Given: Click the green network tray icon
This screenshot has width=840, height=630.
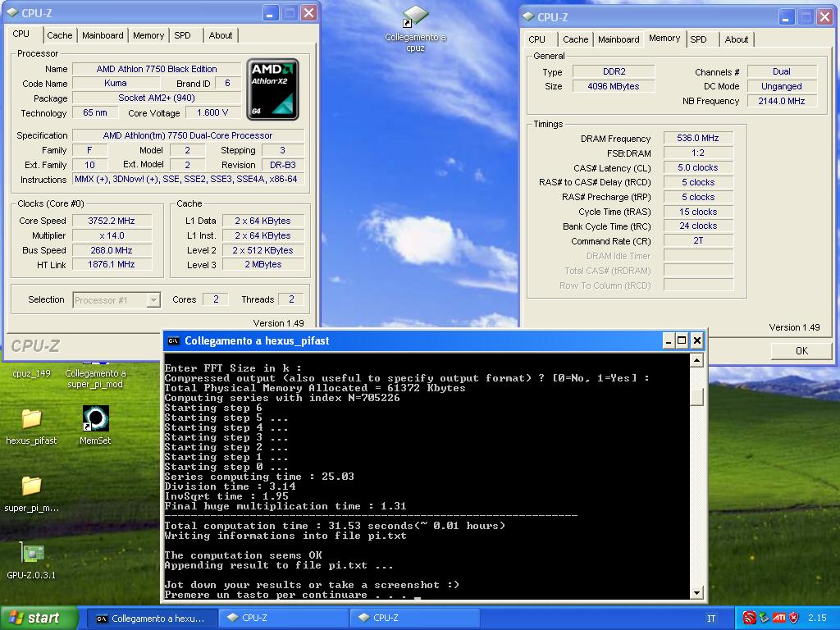Looking at the screenshot, I should [x=765, y=618].
